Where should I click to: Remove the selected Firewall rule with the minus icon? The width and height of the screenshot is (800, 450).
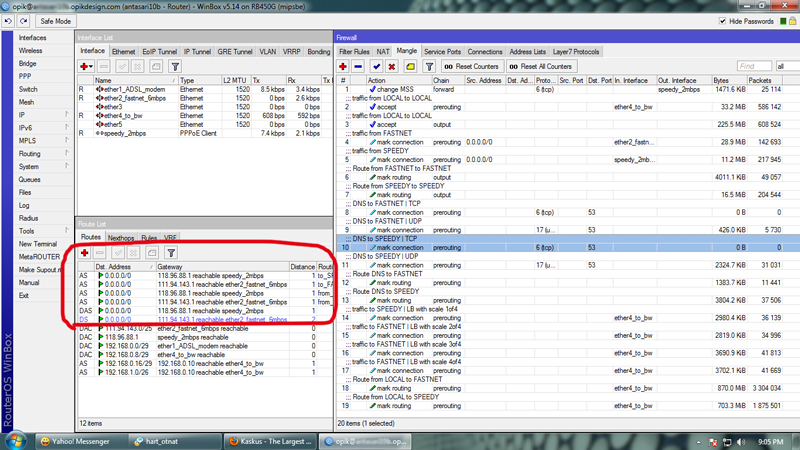coord(359,67)
